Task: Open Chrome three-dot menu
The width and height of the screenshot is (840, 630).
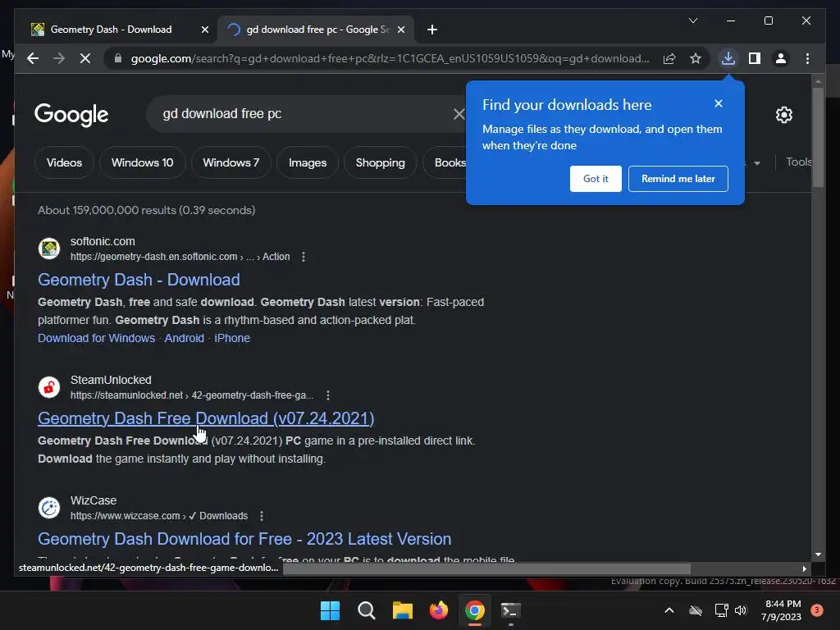Action: pyautogui.click(x=807, y=58)
